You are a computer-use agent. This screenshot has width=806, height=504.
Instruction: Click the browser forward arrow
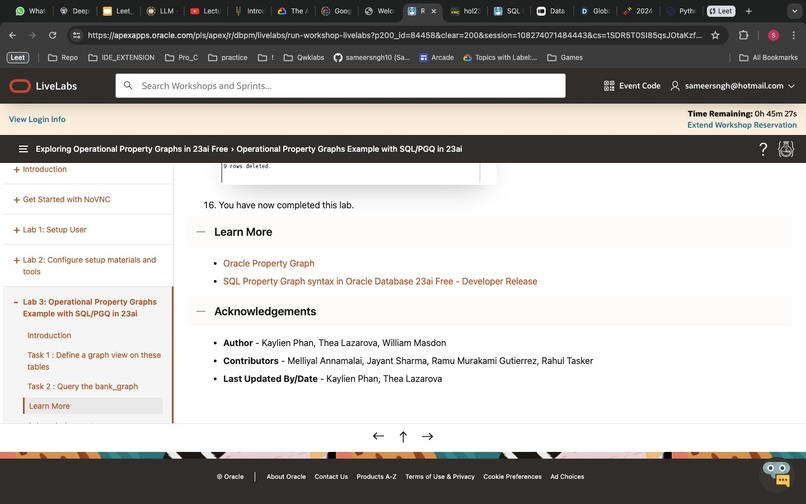(32, 35)
